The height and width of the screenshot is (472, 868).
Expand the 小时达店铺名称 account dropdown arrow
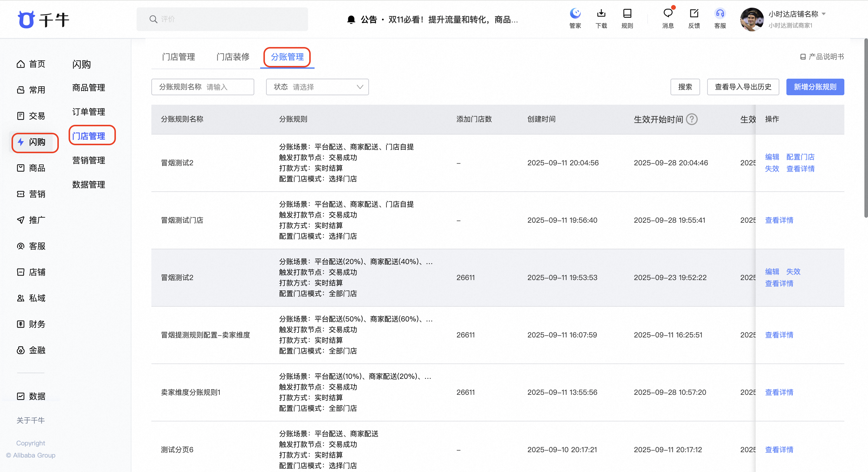coord(824,14)
